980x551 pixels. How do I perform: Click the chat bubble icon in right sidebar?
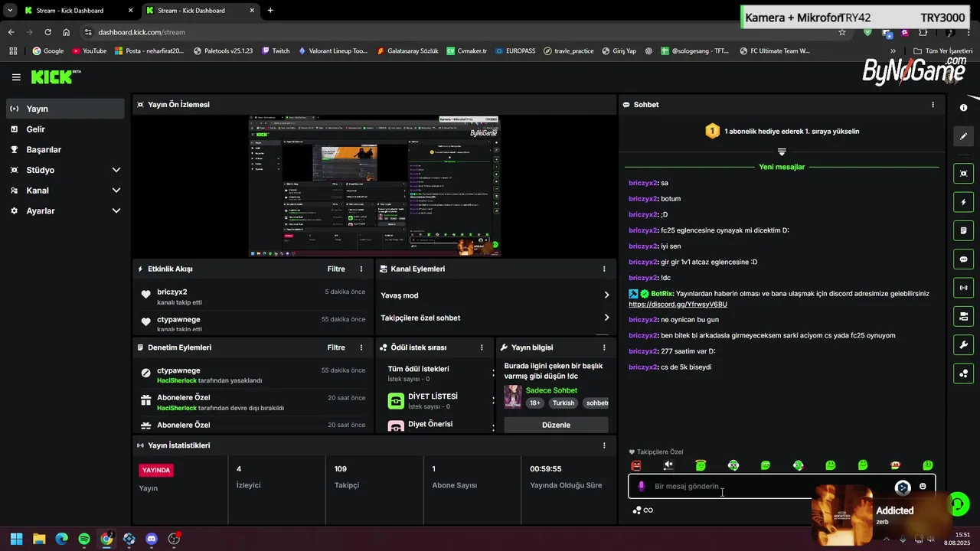[x=963, y=259]
